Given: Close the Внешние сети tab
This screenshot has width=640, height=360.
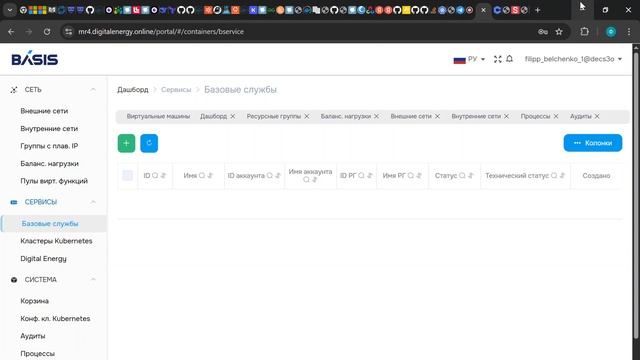Looking at the screenshot, I should 437,116.
